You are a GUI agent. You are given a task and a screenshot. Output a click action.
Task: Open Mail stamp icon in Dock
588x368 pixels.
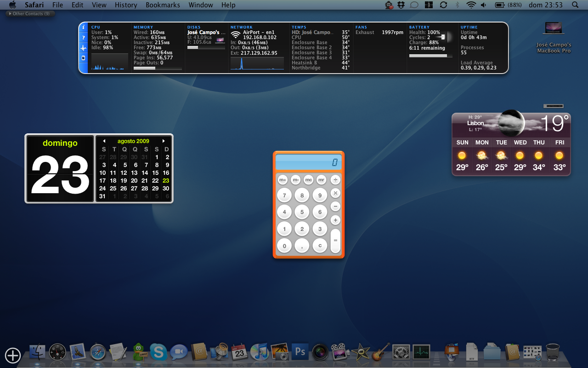(78, 352)
